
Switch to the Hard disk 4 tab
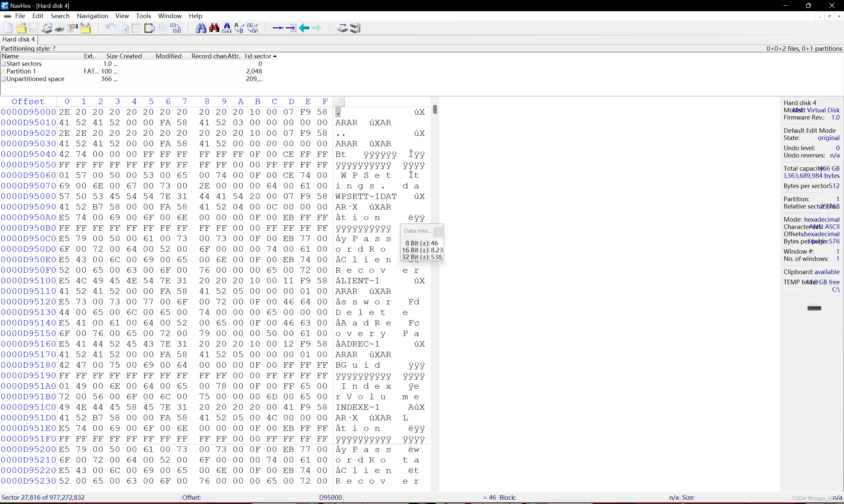(19, 40)
